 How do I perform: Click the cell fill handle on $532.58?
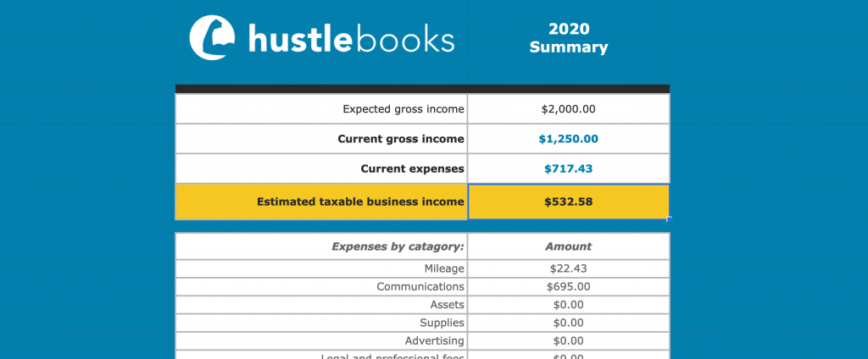tap(670, 219)
